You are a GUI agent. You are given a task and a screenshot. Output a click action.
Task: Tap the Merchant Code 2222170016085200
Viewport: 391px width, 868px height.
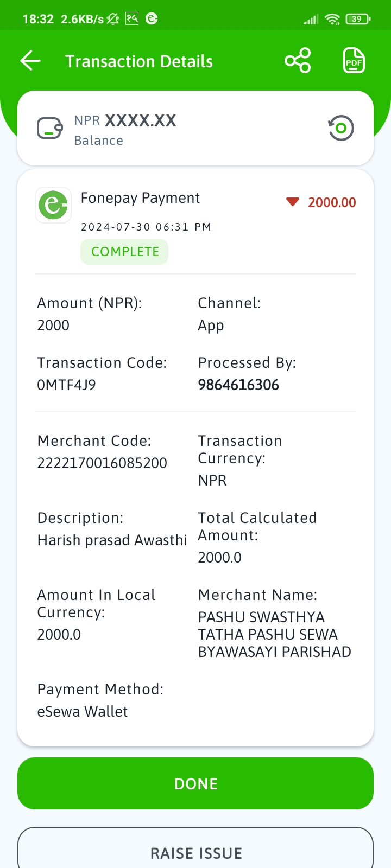coord(102,463)
